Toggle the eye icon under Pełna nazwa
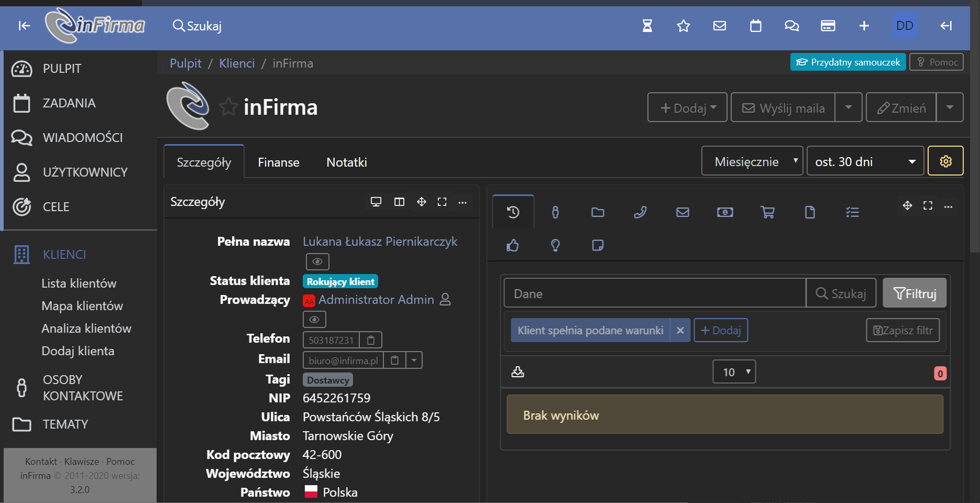 [317, 261]
